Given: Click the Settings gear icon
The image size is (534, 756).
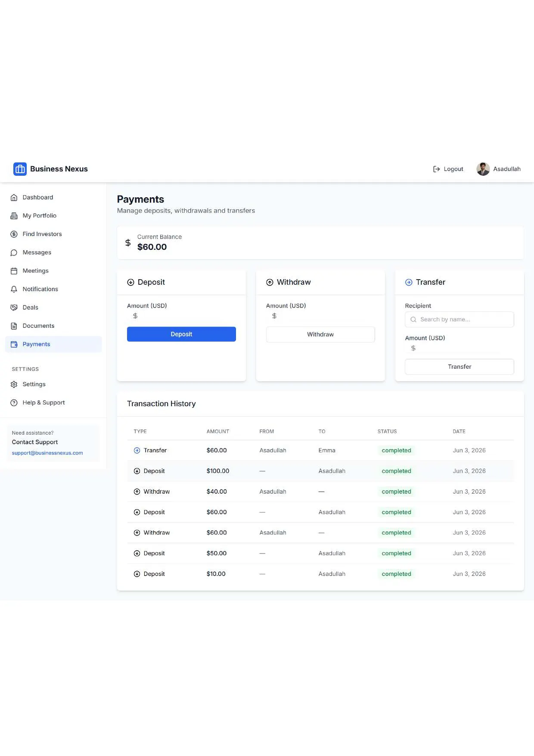Looking at the screenshot, I should (14, 384).
